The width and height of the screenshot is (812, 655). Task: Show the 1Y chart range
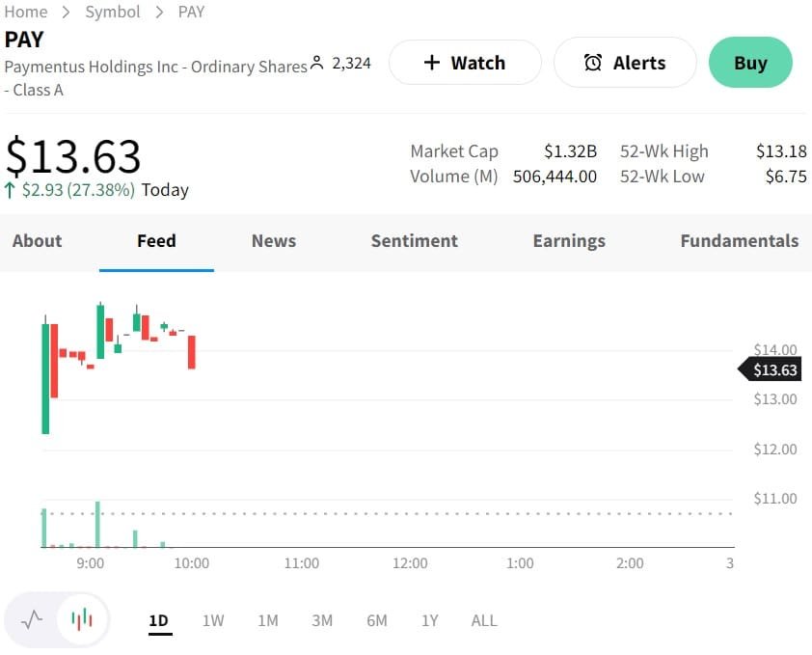click(x=430, y=620)
